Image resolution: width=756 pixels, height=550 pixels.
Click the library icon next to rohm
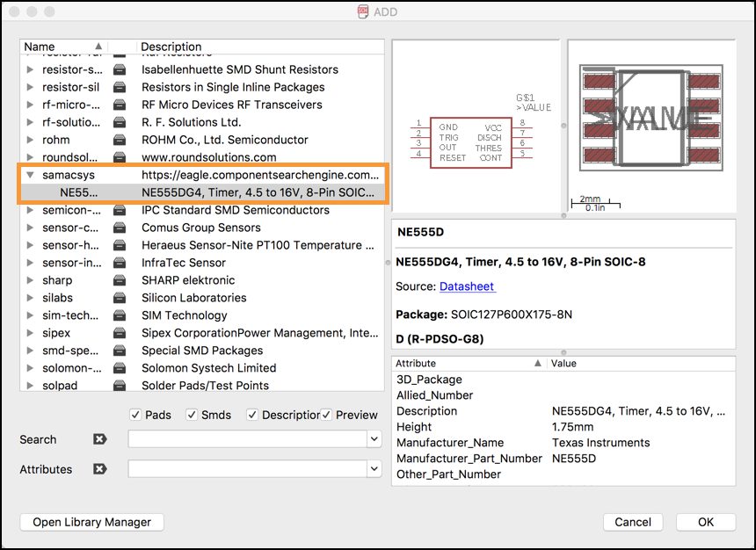(120, 140)
